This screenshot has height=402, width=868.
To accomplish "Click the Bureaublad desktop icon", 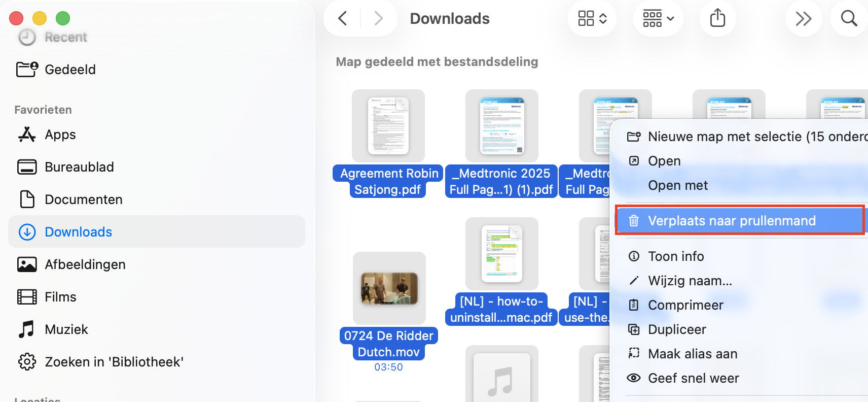I will click(27, 167).
